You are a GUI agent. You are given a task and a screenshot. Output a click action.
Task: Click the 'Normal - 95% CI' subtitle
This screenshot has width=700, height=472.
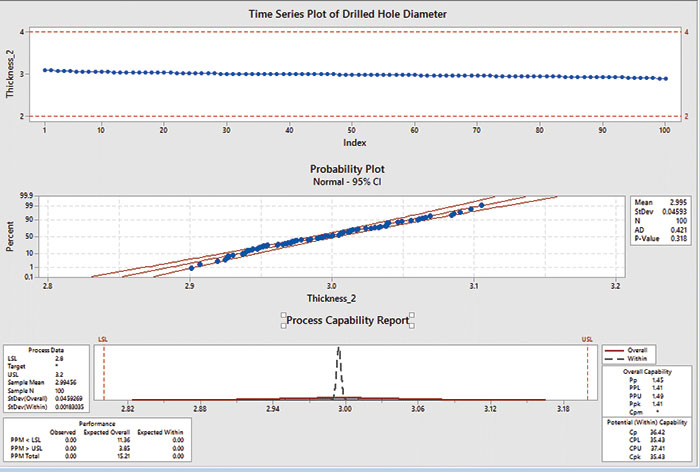[x=347, y=182]
